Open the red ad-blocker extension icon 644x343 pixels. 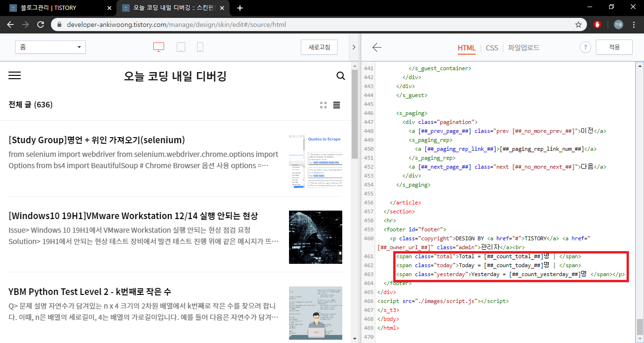pyautogui.click(x=597, y=24)
